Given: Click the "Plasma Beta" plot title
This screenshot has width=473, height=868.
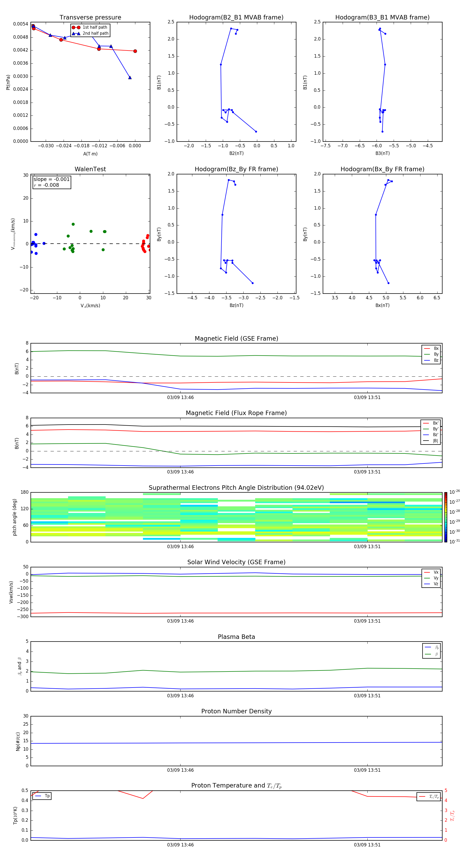Looking at the screenshot, I should tap(236, 637).
